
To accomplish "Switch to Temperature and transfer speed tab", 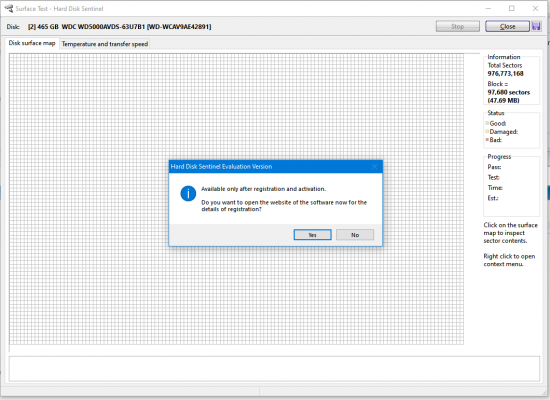I will pyautogui.click(x=105, y=44).
